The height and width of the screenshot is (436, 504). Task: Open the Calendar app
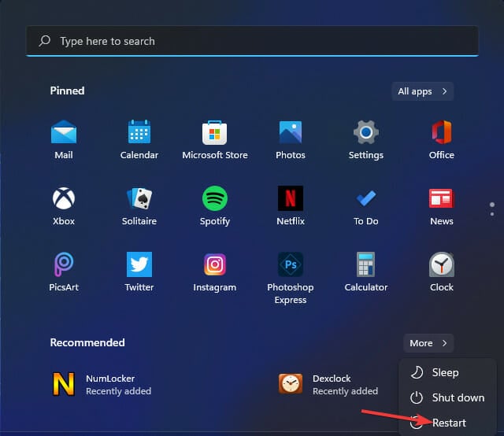[x=139, y=140]
